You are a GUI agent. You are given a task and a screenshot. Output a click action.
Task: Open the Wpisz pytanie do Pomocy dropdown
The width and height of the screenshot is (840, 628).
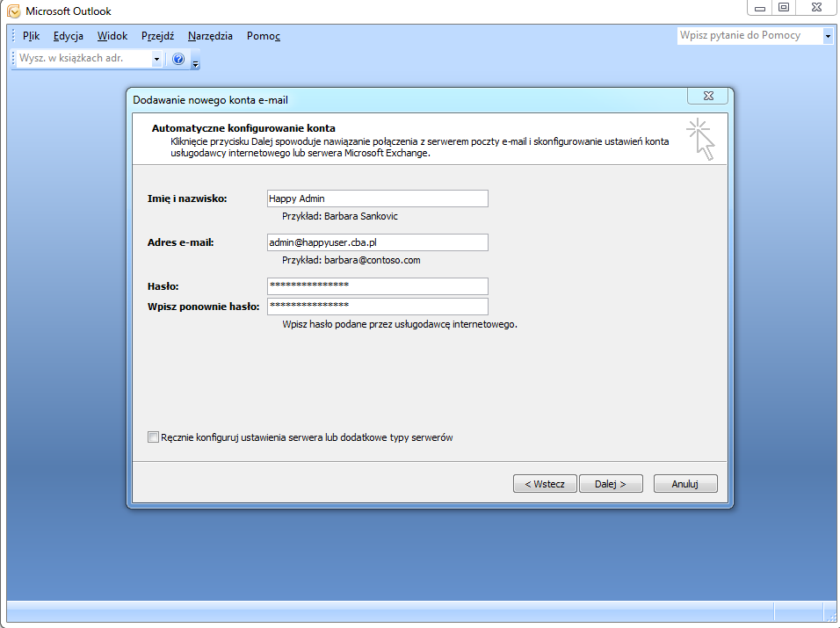click(828, 36)
